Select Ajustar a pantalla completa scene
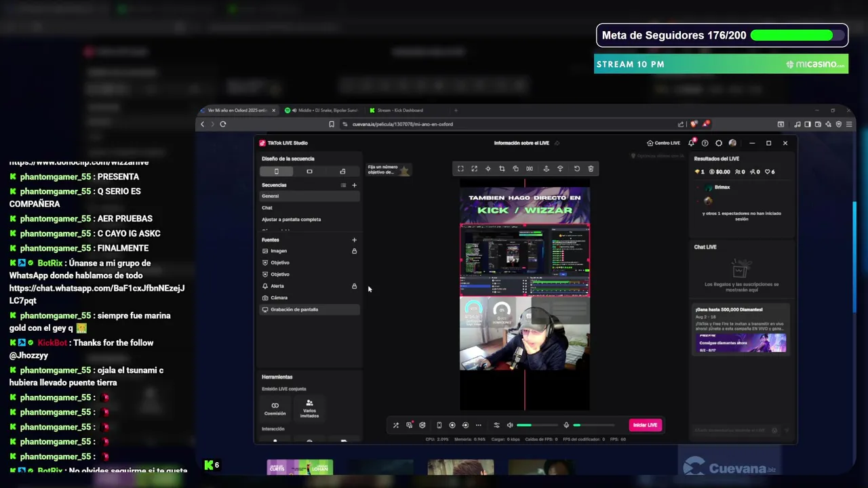This screenshot has height=488, width=868. pos(309,220)
